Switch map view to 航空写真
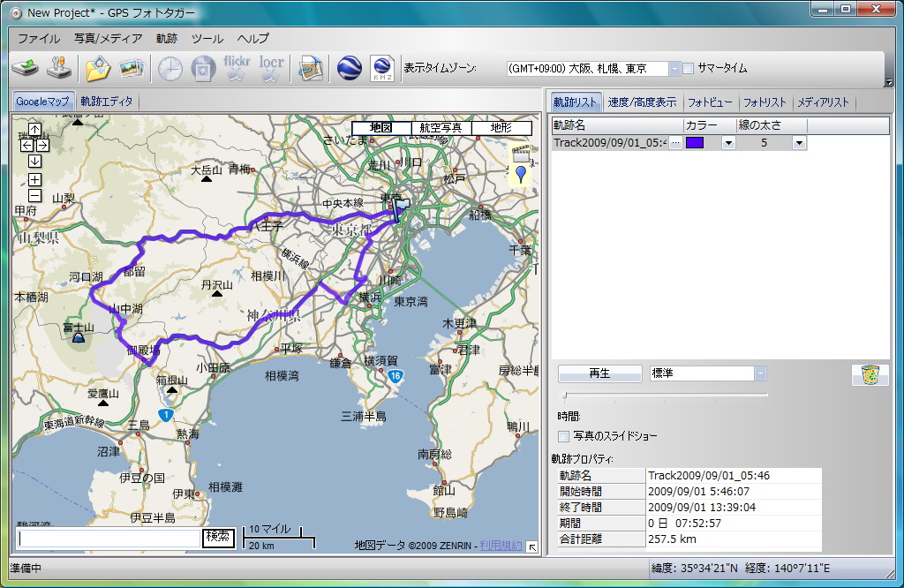The width and height of the screenshot is (904, 588). 441,127
